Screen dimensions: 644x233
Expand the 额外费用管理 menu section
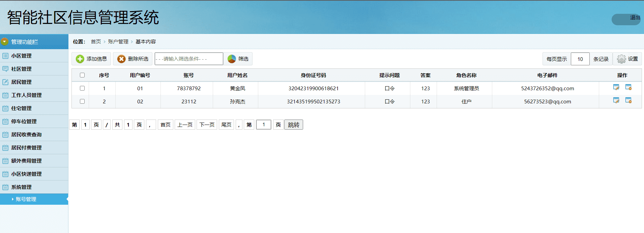coord(34,161)
